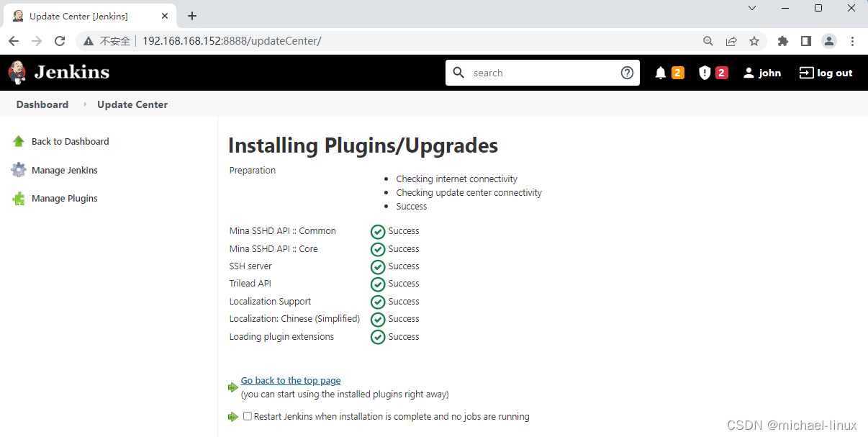Viewport: 868px width, 437px height.
Task: Click the green arrow icon beside Restart Jenkins option
Action: tap(232, 417)
